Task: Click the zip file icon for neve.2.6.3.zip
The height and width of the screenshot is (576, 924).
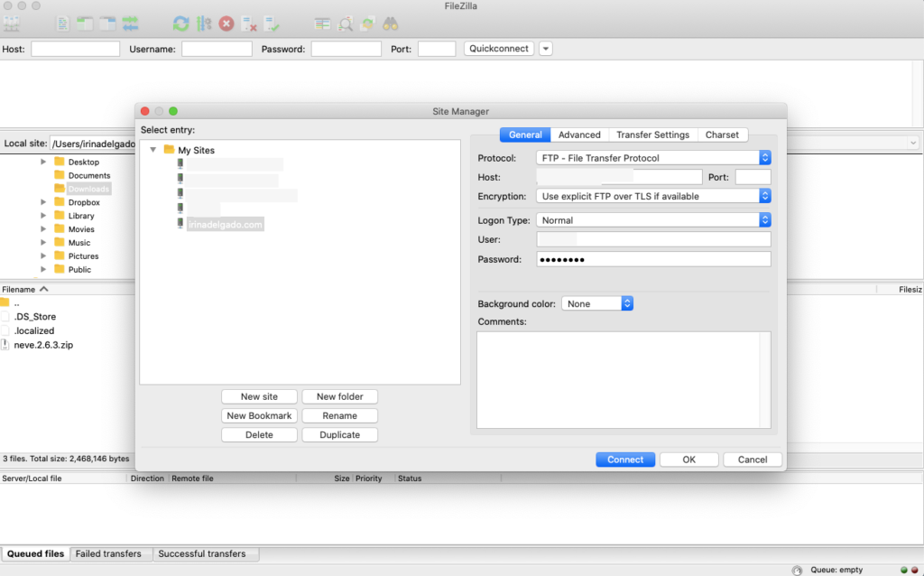Action: tap(5, 345)
